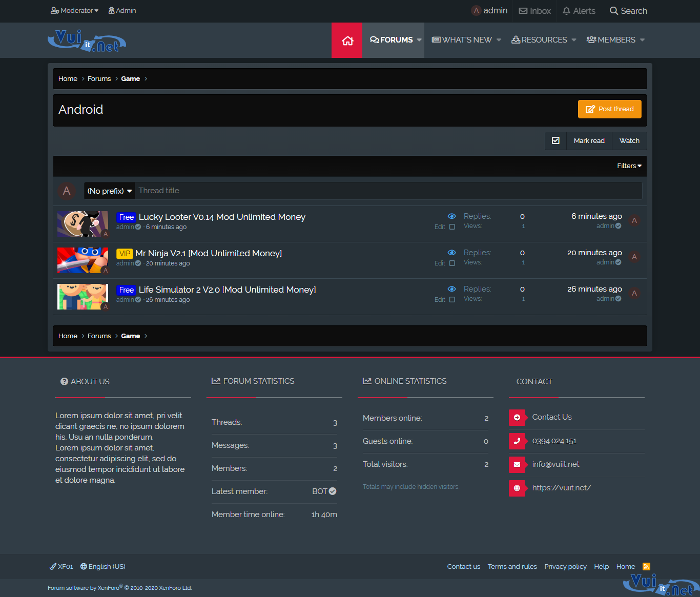Click the Free prefix on Lucky Looter thread
The width and height of the screenshot is (700, 597).
click(x=126, y=217)
